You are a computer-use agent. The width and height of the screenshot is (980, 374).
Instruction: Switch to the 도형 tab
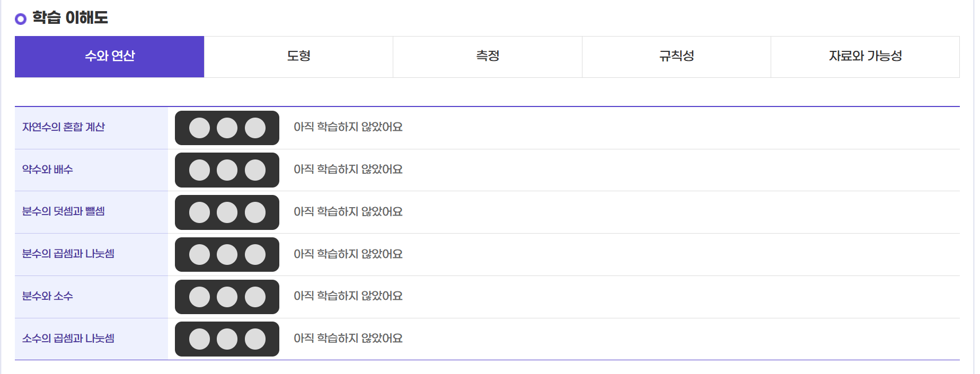point(297,57)
